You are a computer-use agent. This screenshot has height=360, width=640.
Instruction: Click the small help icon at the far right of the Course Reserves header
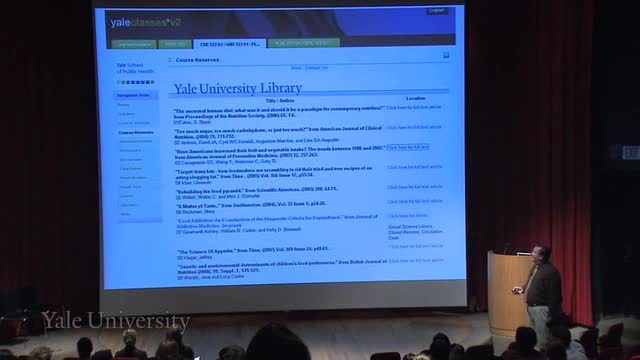click(446, 55)
